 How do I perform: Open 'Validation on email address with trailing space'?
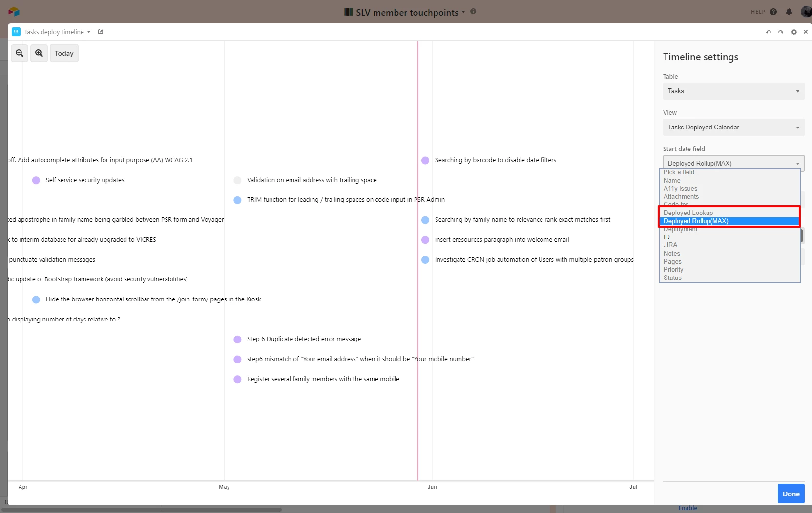[x=312, y=180]
